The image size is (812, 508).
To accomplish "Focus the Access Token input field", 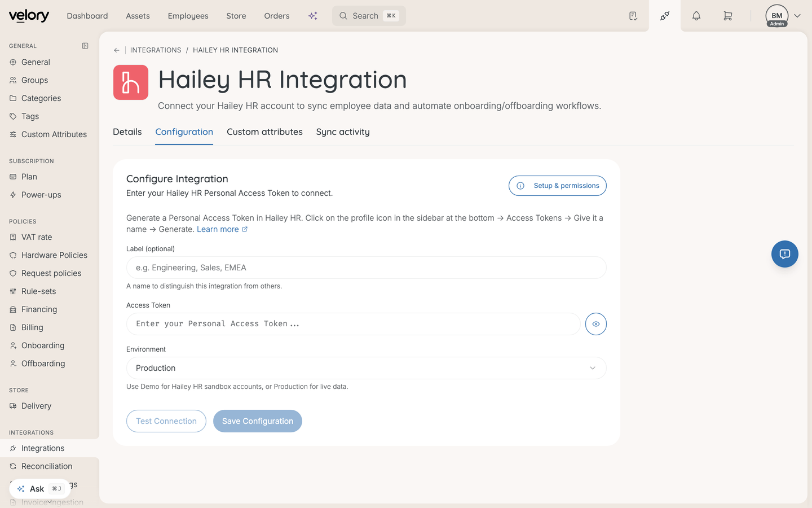I will click(x=354, y=324).
